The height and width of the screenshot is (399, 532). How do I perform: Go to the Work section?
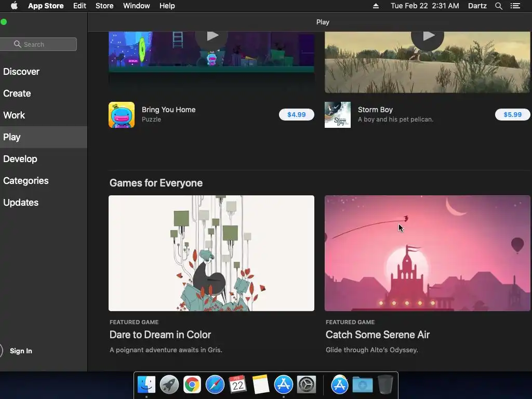44,115
